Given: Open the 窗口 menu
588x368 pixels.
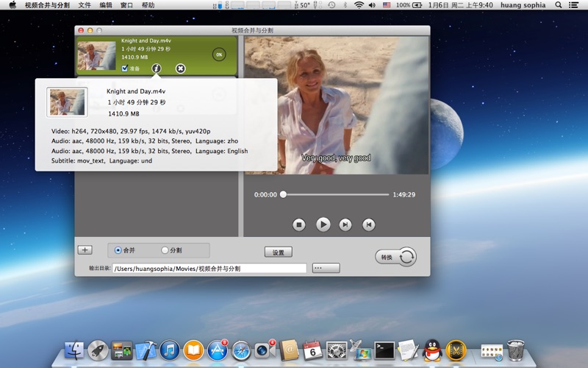Looking at the screenshot, I should (126, 5).
